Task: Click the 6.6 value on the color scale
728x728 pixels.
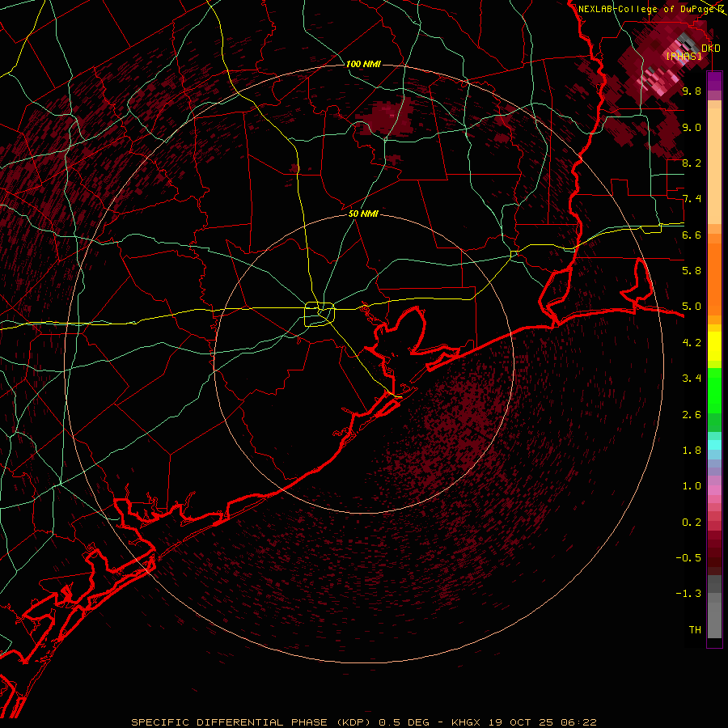Action: (692, 235)
